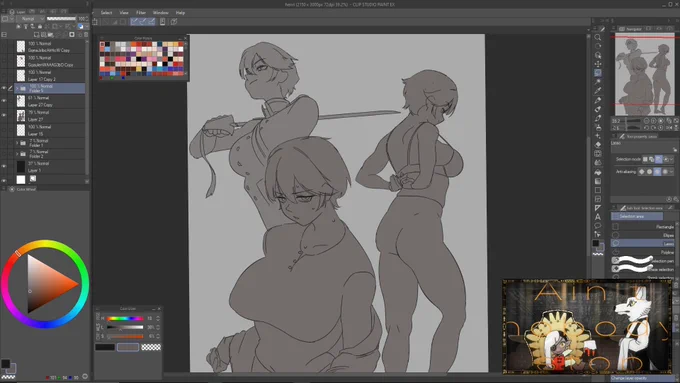Viewport: 680px width, 383px height.
Task: Choose the Lasso selection sub tool
Action: pos(643,243)
